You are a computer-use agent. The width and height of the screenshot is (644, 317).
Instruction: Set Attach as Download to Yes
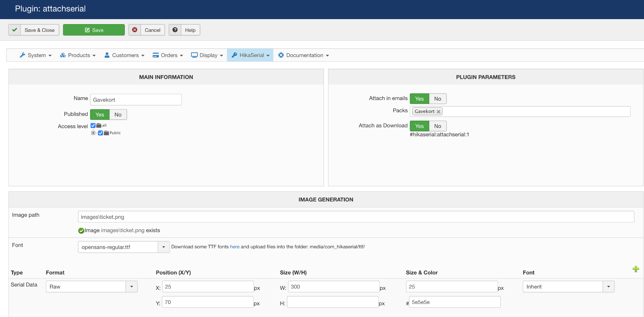[419, 126]
